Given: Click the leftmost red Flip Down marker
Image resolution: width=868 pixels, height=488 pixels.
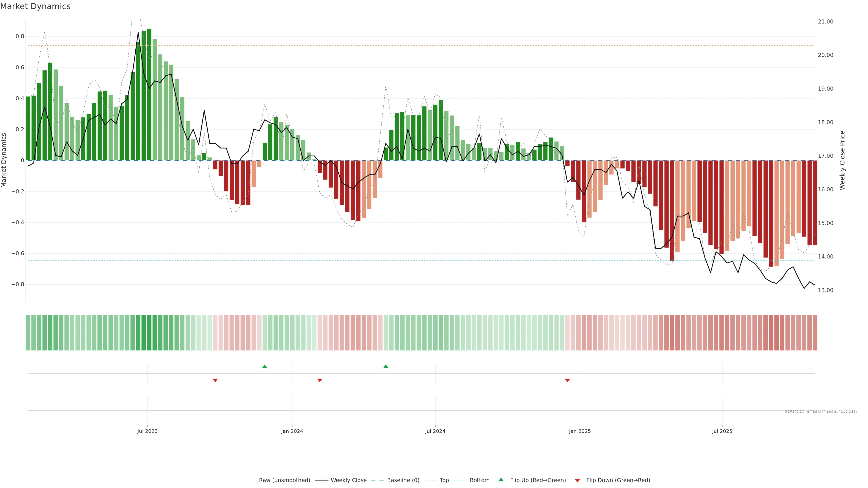Looking at the screenshot, I should coord(215,380).
